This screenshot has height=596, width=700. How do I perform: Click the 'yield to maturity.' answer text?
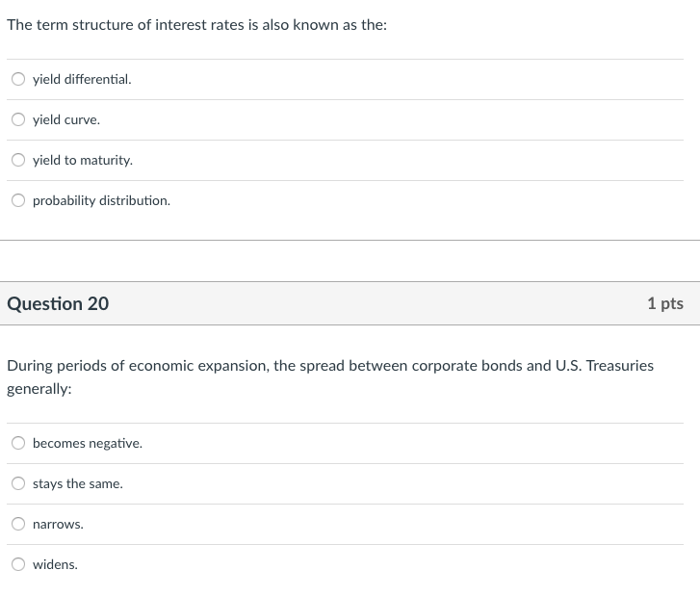click(x=83, y=161)
